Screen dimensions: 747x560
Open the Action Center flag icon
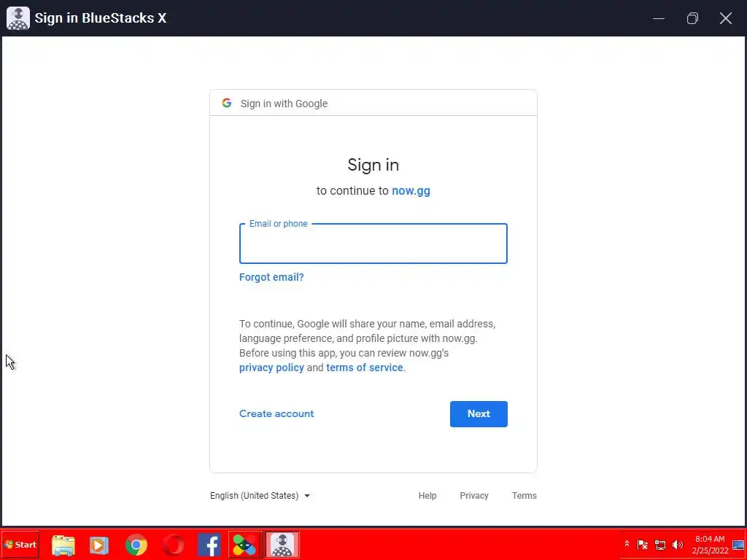642,545
